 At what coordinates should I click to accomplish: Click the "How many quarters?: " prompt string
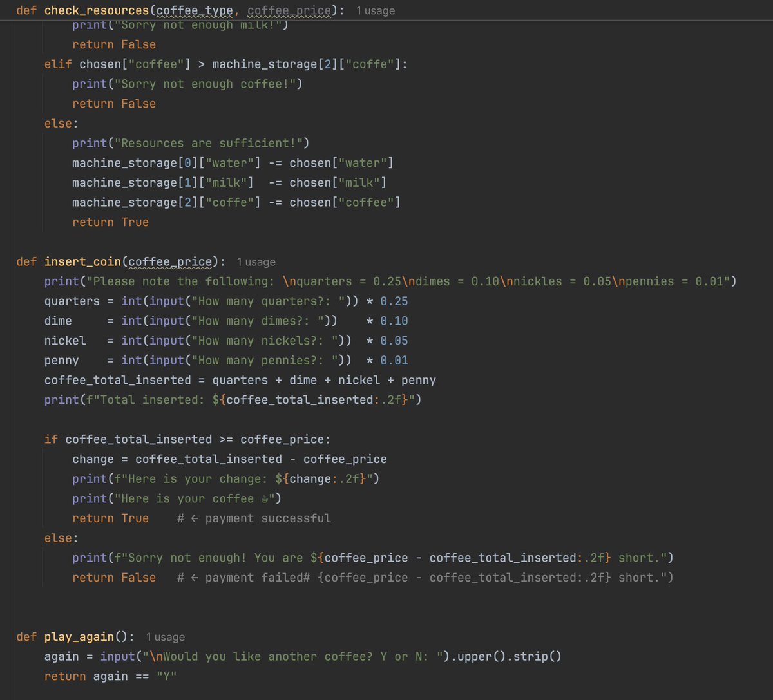pos(269,301)
